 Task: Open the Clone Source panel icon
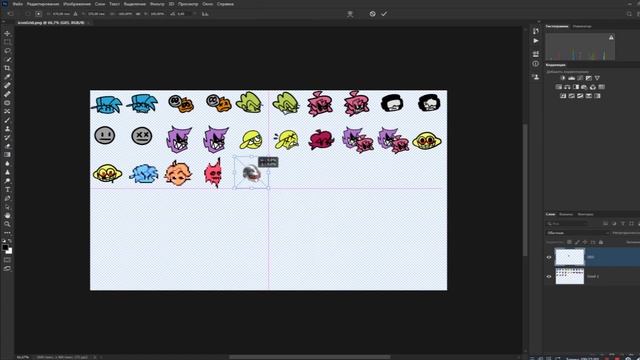coord(536,76)
